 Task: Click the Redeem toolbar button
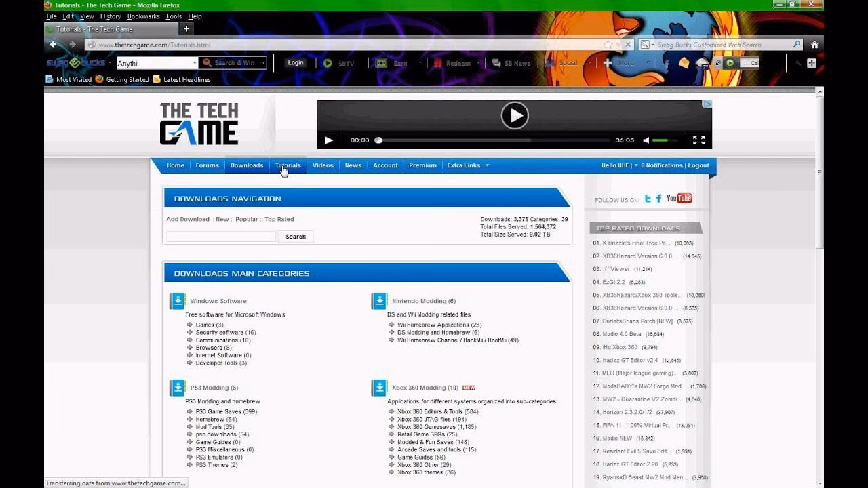tap(452, 63)
